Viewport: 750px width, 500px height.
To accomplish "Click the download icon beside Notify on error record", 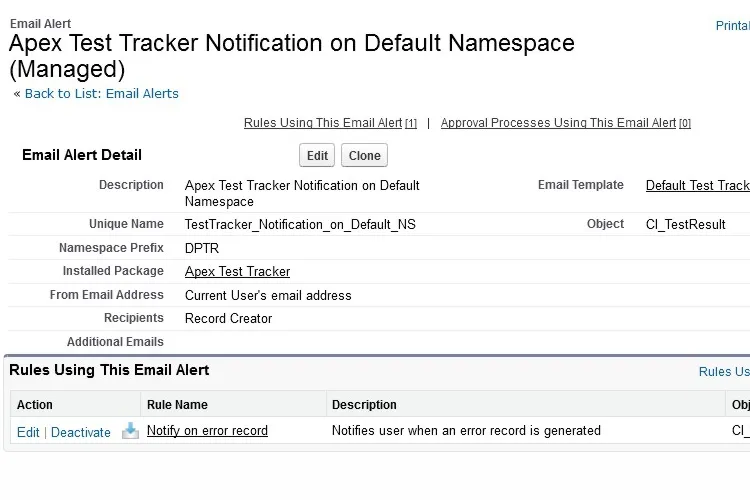I will point(130,431).
